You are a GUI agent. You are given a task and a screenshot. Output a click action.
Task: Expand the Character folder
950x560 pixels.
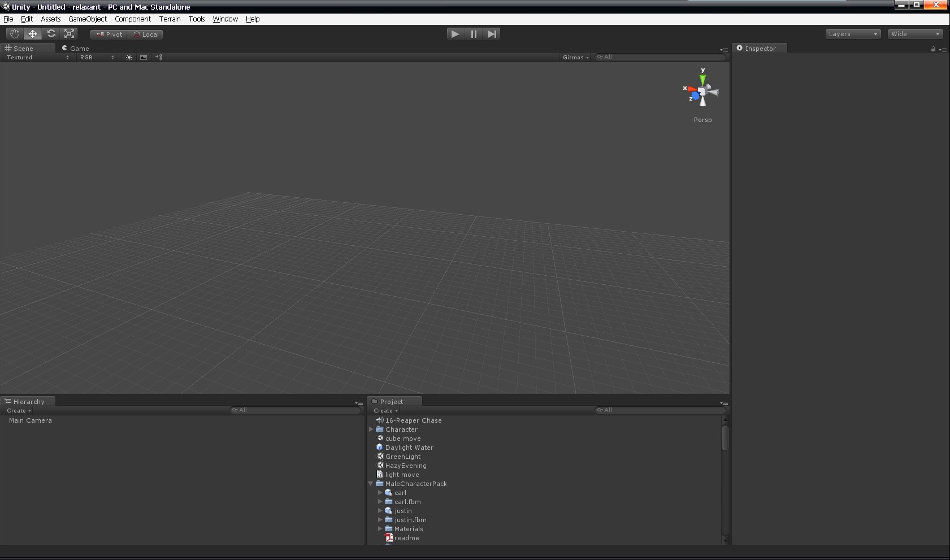point(371,429)
